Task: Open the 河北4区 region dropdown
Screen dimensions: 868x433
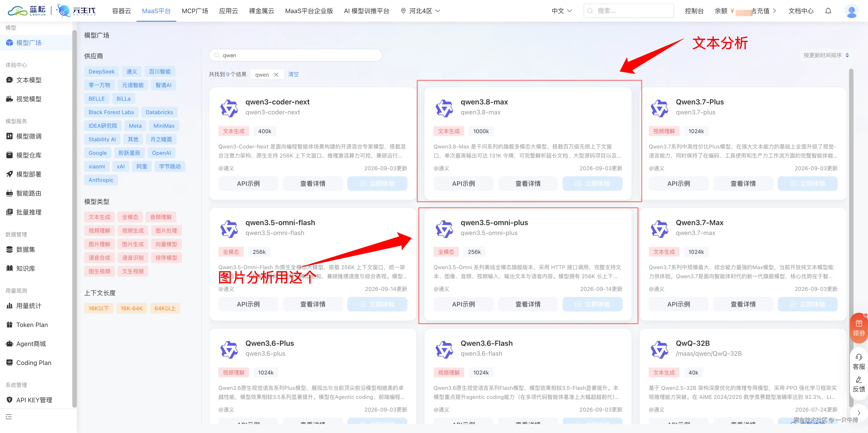Action: pyautogui.click(x=420, y=11)
